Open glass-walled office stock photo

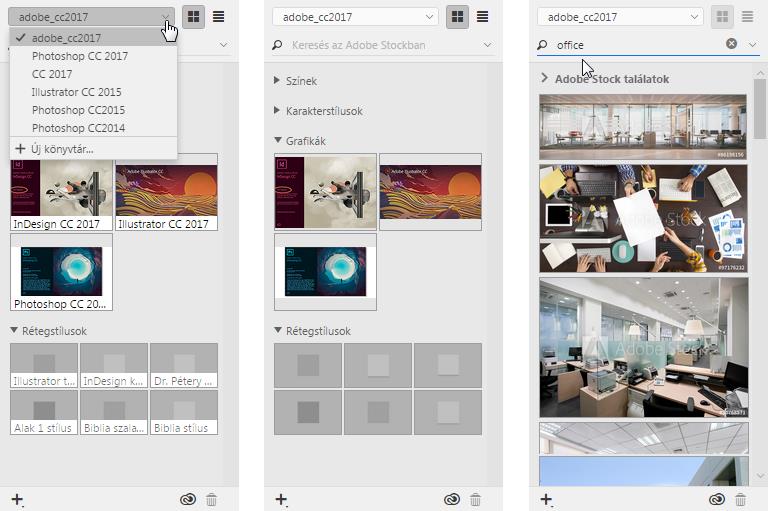[x=643, y=127]
